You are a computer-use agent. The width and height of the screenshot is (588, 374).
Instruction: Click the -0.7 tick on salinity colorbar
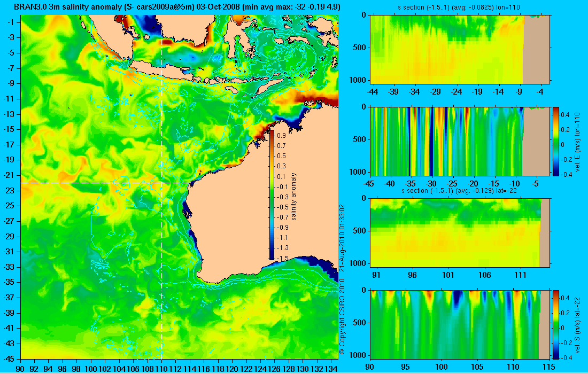click(283, 217)
